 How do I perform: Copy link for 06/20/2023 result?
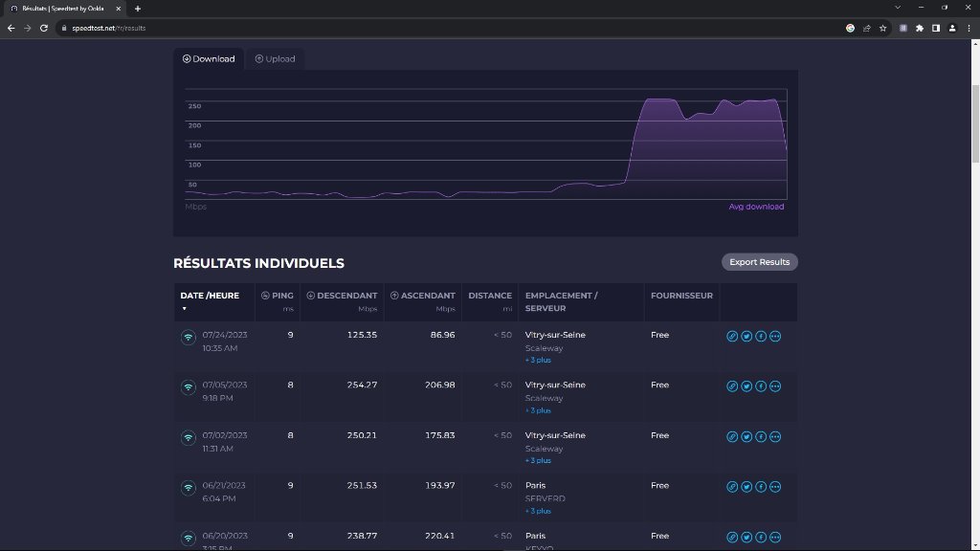732,538
